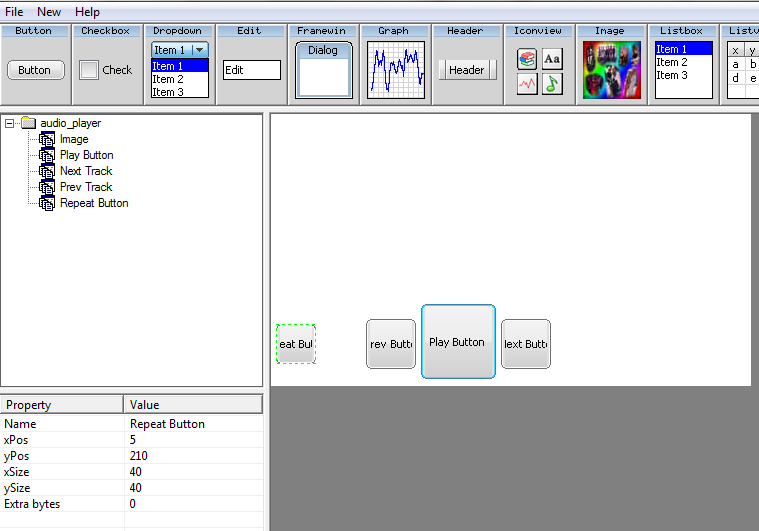
Task: Click the Button widget in the palette
Action: pyautogui.click(x=34, y=70)
